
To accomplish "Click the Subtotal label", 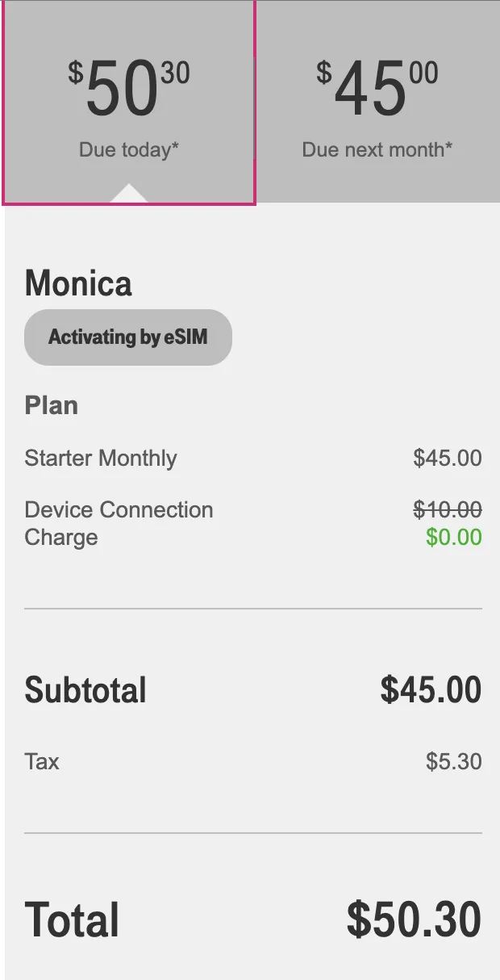I will [x=85, y=690].
